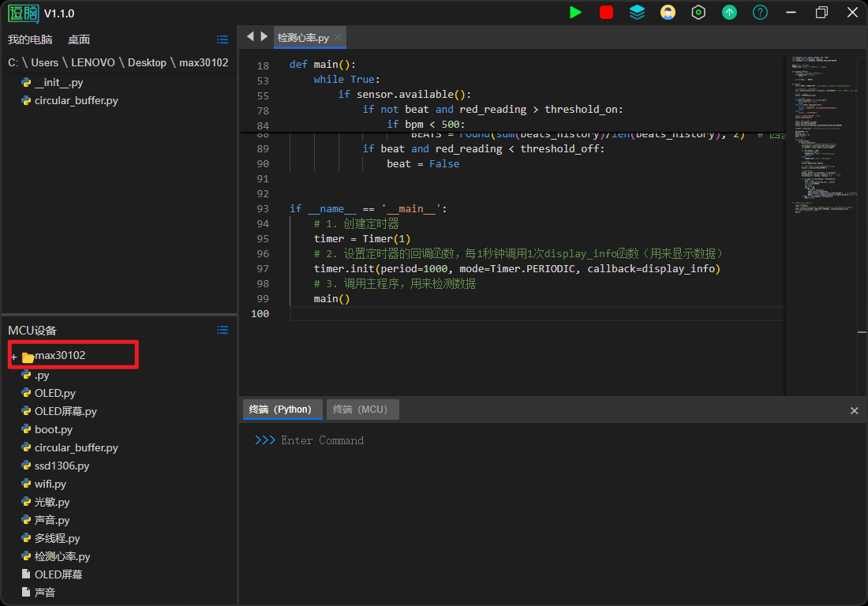Open wifi.py on MCU device
The height and width of the screenshot is (606, 868).
(x=50, y=484)
